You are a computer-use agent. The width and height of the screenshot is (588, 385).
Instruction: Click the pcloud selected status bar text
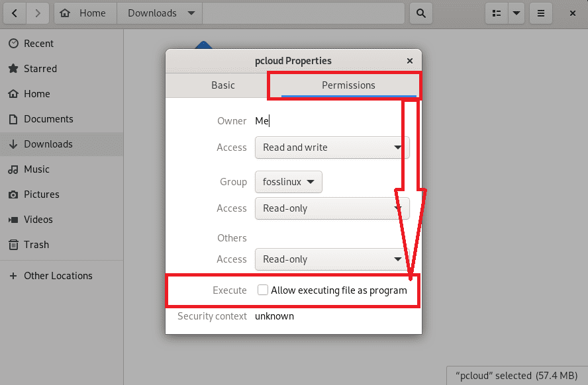tap(516, 376)
